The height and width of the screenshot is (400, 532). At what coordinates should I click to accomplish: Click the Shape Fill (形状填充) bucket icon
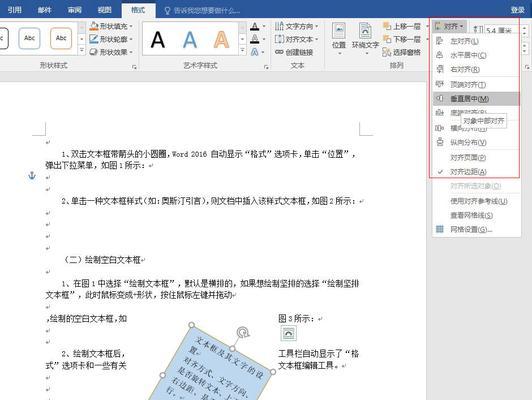[x=94, y=26]
